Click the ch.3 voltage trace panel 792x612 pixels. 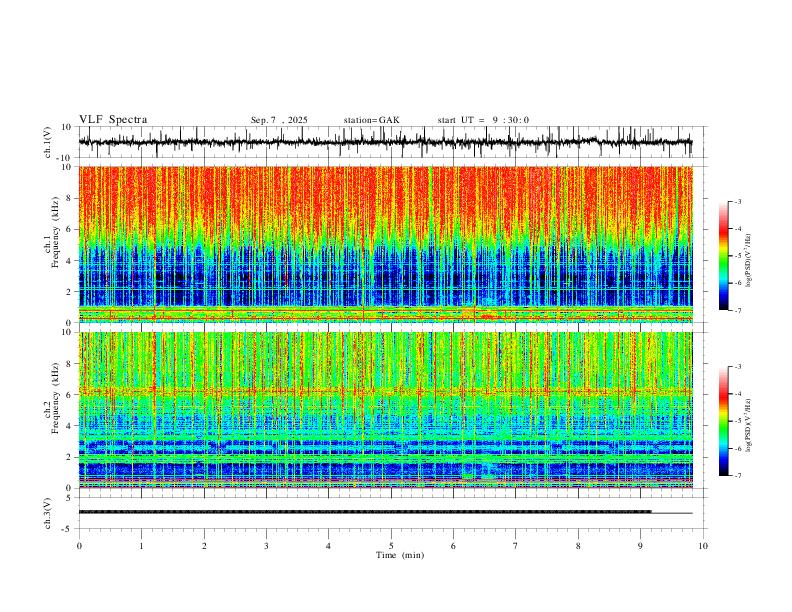click(x=392, y=513)
